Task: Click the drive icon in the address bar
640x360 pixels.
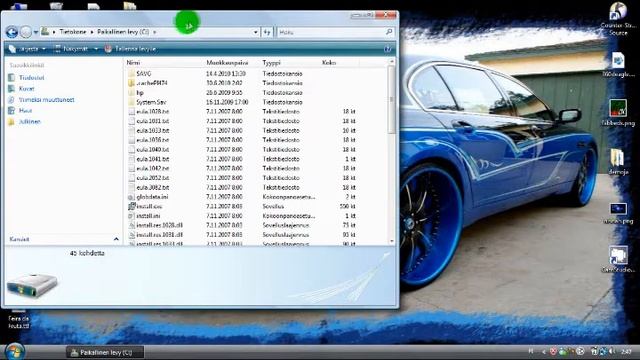Action: coord(45,31)
